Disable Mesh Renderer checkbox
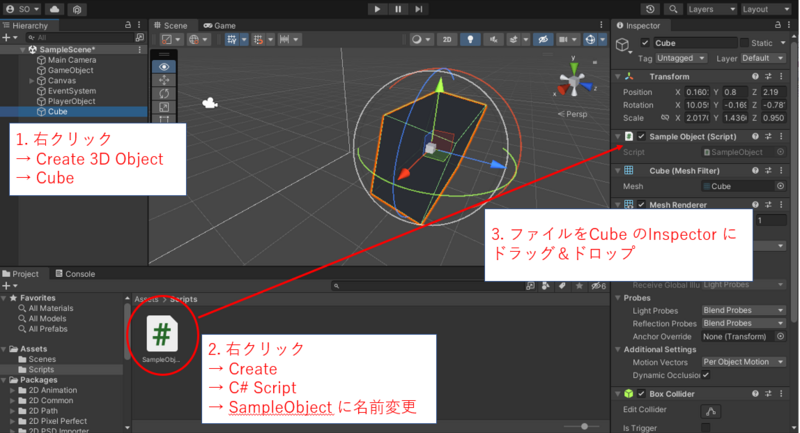Viewport: 800px width, 433px height. click(x=641, y=205)
